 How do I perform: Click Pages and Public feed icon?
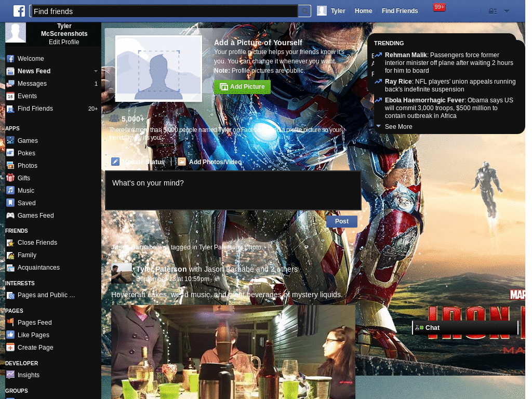10,295
